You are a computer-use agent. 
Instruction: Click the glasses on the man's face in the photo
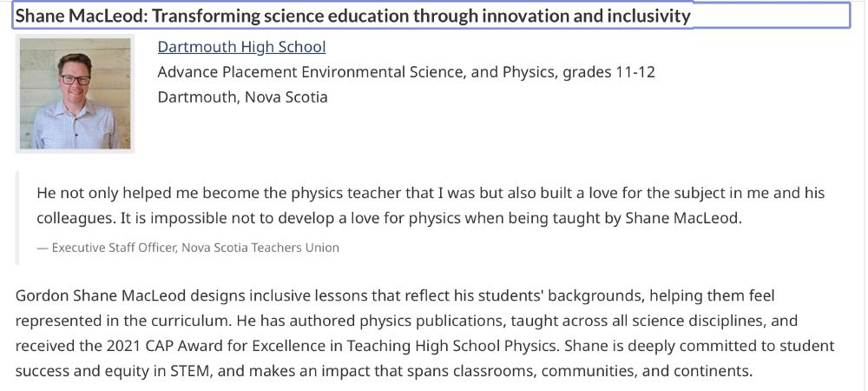76,79
